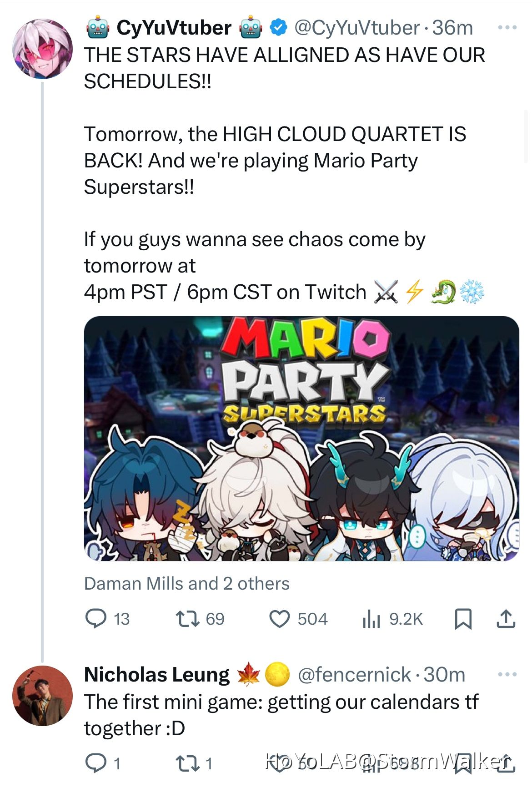Open more options for CyYuVtuber's tweet
The image size is (532, 793).
point(507,28)
